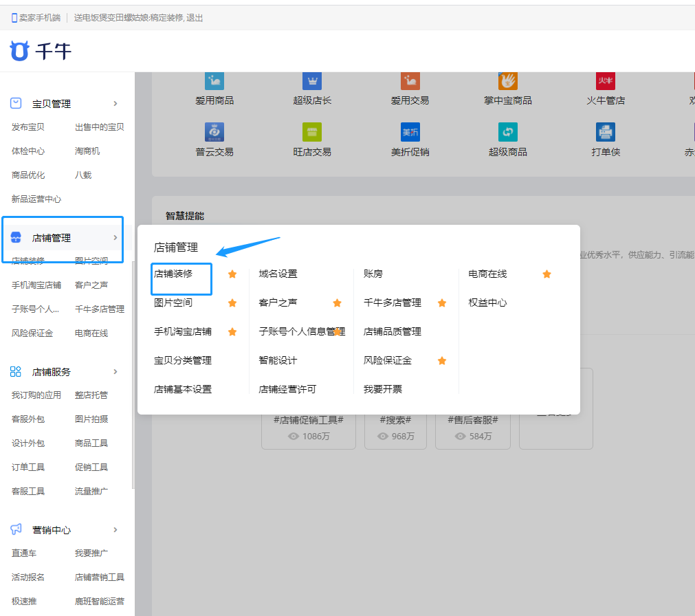Screen dimensions: 695x616
Task: Go to 体检中心 in the sidebar
Action: pos(28,151)
